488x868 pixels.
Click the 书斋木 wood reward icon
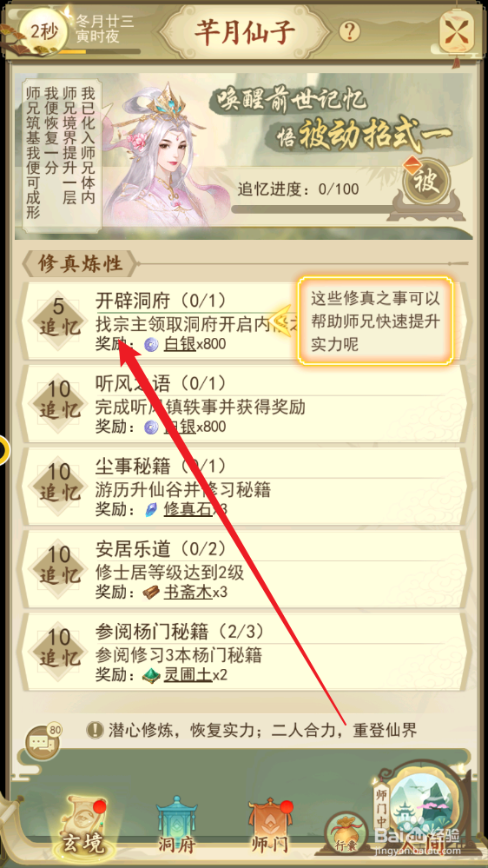point(150,593)
